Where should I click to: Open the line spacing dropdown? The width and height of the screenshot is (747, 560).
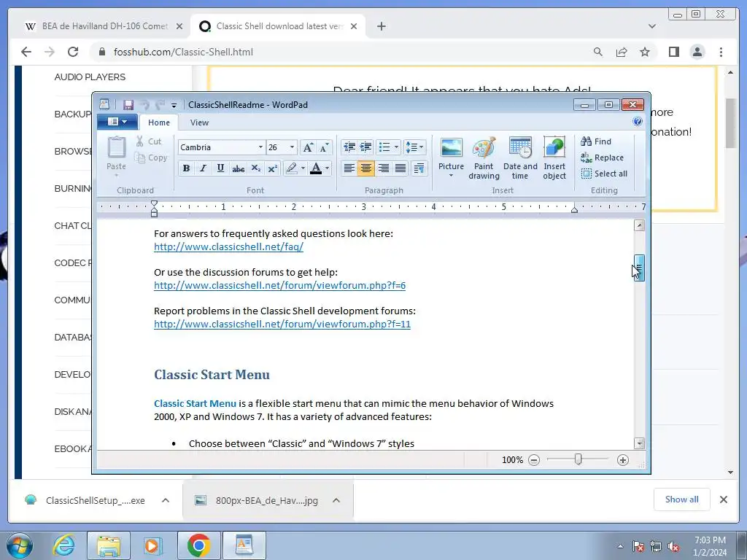pos(414,147)
